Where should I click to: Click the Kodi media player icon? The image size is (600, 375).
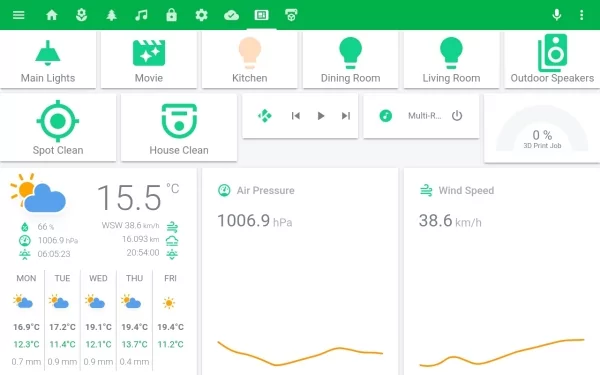pos(264,116)
